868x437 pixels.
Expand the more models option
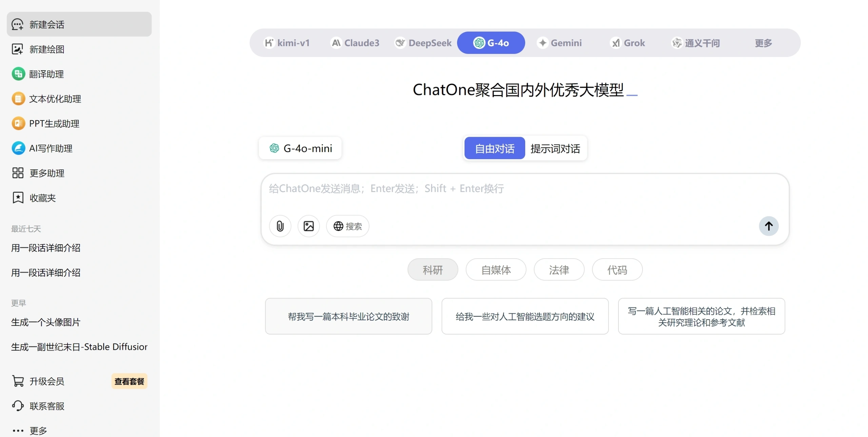tap(763, 43)
